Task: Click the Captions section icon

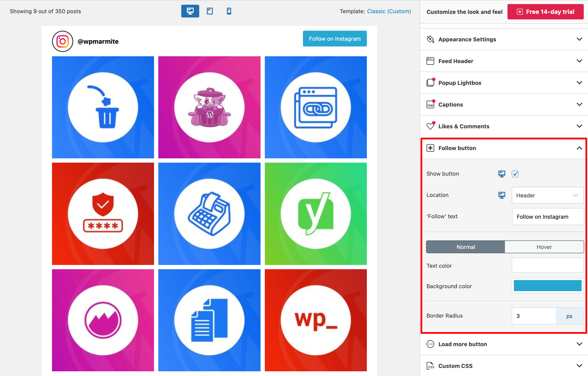Action: (430, 104)
